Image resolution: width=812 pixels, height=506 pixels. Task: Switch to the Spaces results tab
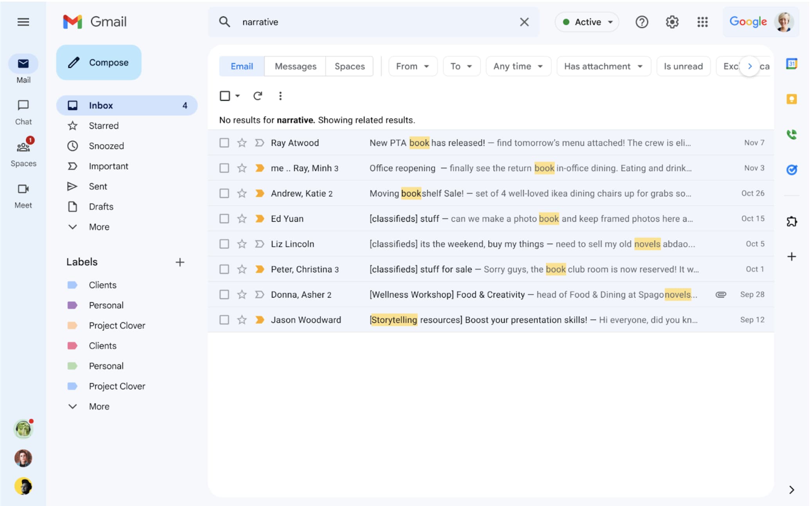(x=349, y=66)
